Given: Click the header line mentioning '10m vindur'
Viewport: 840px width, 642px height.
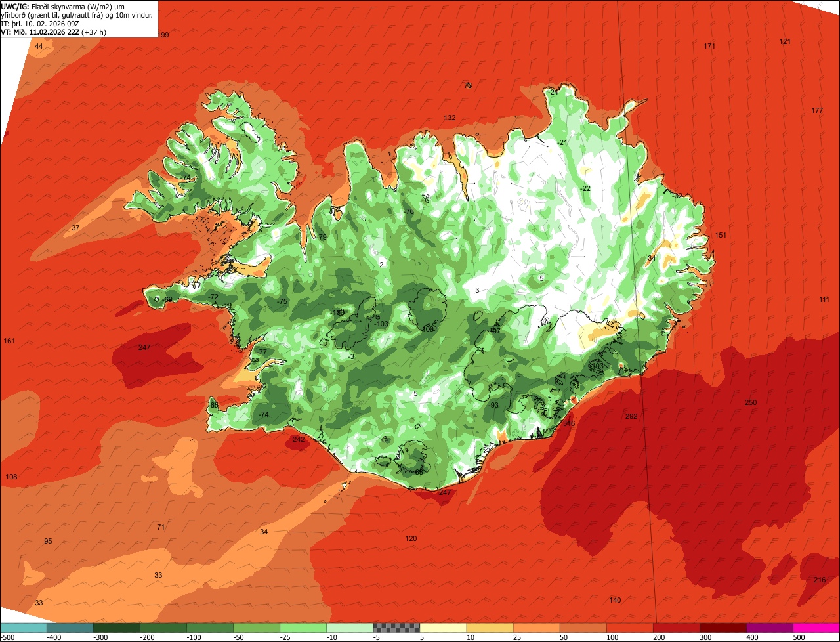Looking at the screenshot, I should 77,14.
